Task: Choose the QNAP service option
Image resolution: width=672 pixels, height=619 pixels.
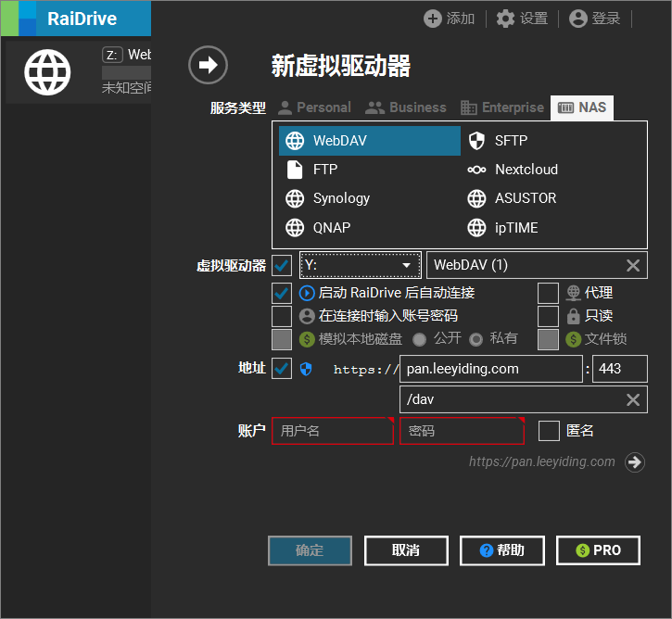Action: coord(331,227)
